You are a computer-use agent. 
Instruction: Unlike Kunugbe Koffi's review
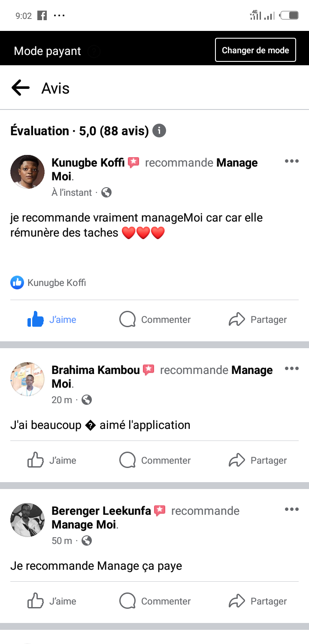[52, 319]
